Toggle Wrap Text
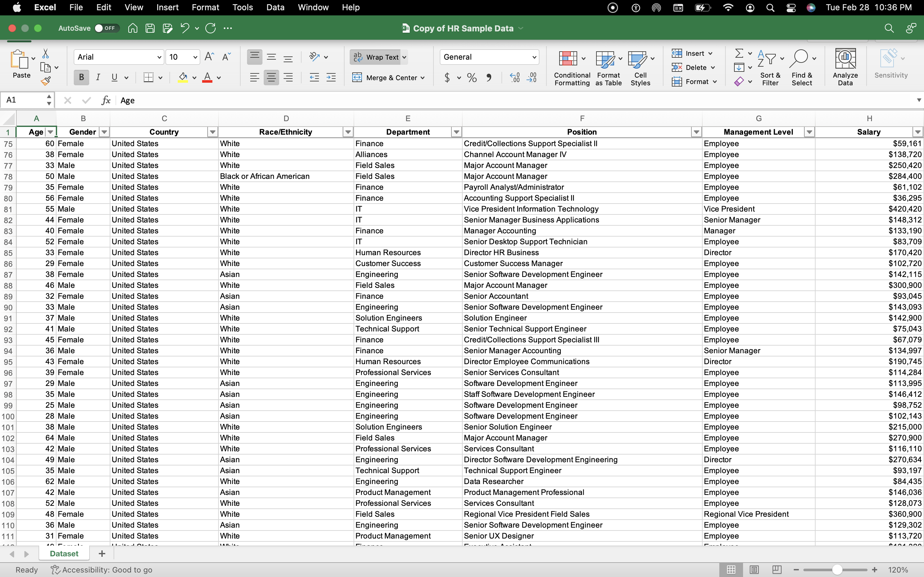 (x=376, y=57)
